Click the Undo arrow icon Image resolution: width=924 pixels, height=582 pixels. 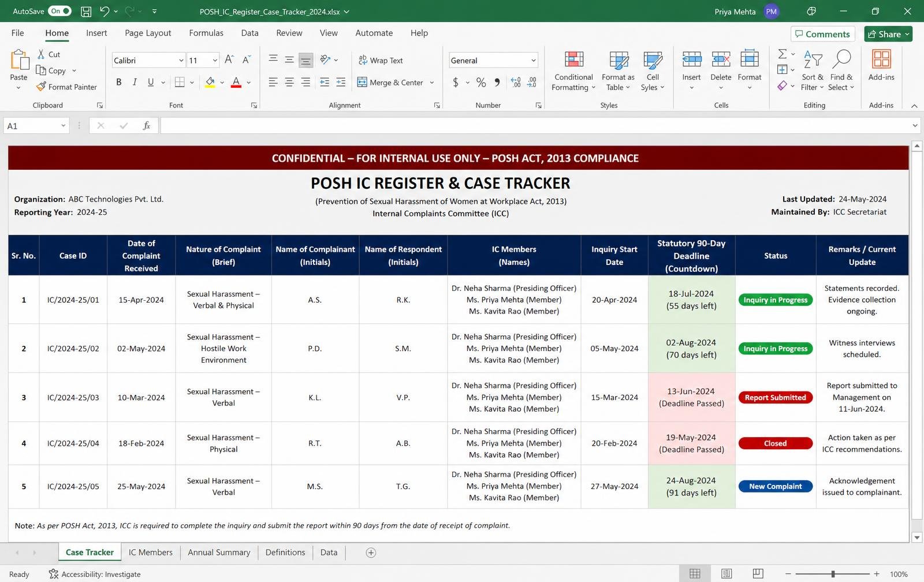pyautogui.click(x=104, y=11)
